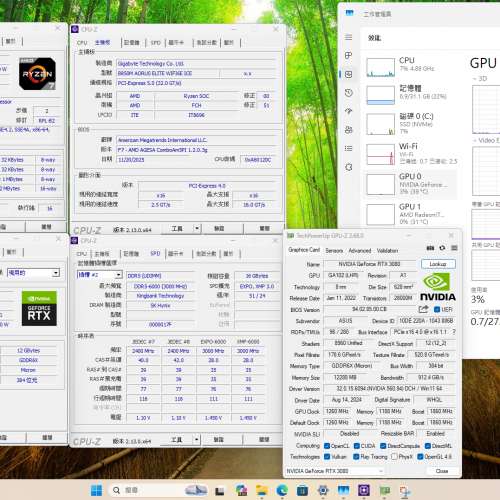Switch to CPU-Z purple taskbar icon
500x500 pixels.
(x=364, y=491)
